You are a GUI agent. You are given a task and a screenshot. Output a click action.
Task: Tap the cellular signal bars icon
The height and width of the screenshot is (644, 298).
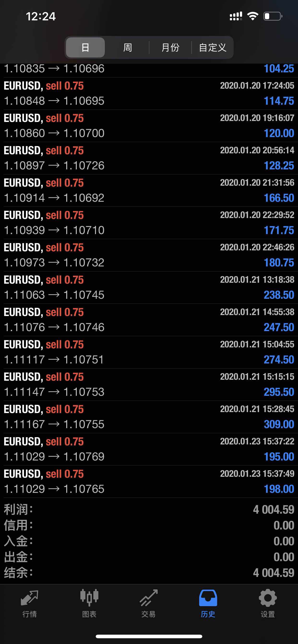click(x=236, y=16)
